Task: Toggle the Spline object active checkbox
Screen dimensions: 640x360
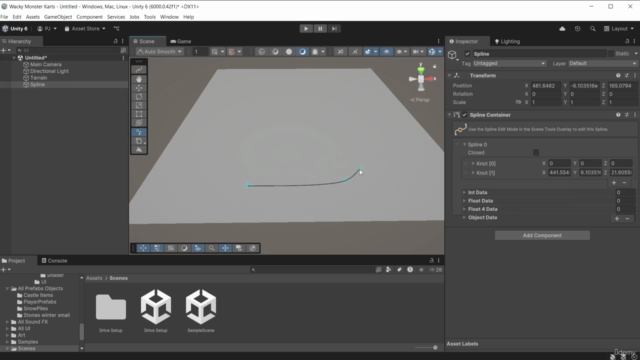Action: 467,54
